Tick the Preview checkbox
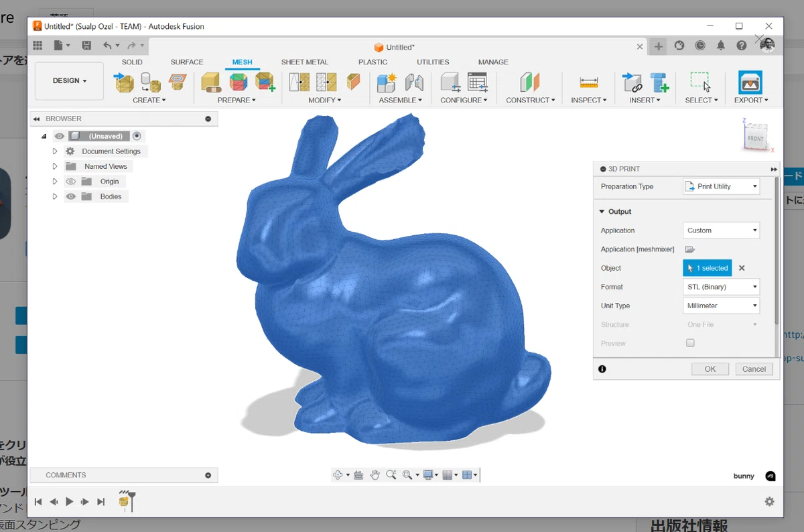This screenshot has width=804, height=532. click(x=690, y=343)
